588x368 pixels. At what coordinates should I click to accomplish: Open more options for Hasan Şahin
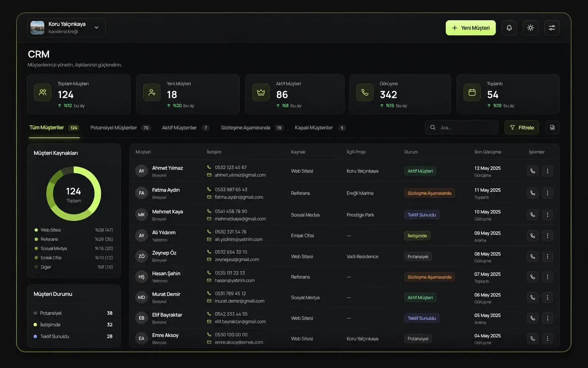(548, 277)
